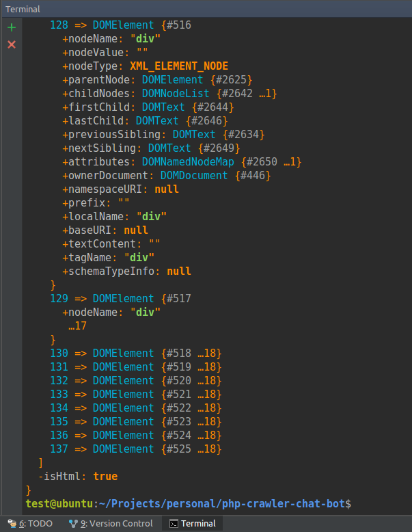Click the schemaTypeInfo: null line

click(127, 271)
